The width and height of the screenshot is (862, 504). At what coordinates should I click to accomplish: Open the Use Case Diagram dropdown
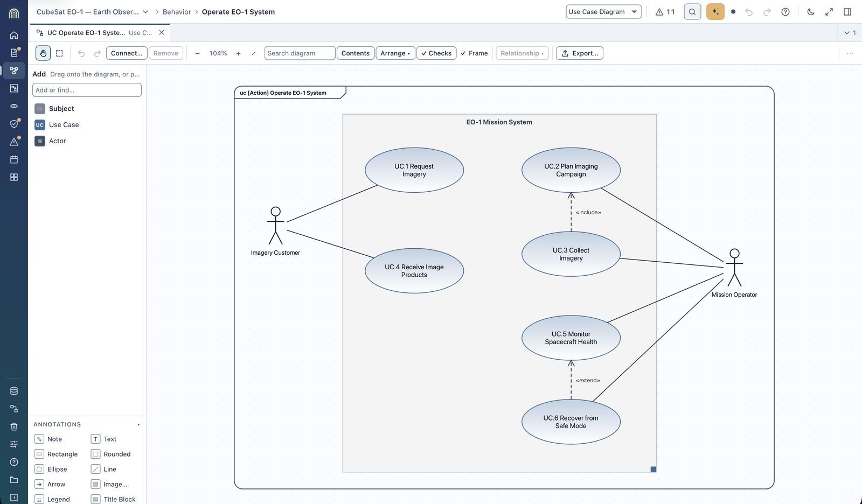(x=603, y=12)
